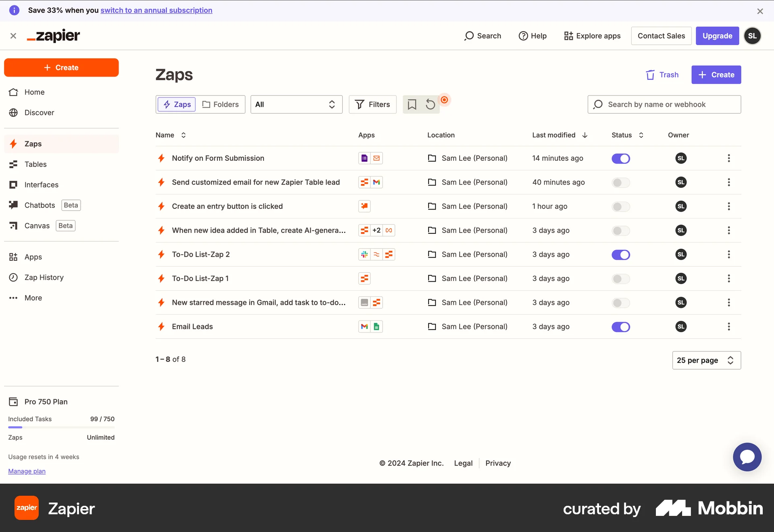This screenshot has height=532, width=774.
Task: View Zap History
Action: 44,277
